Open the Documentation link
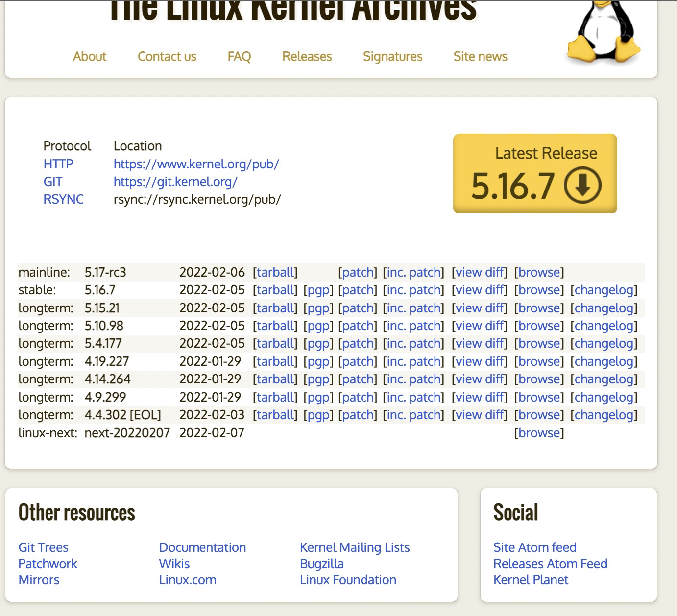Image resolution: width=677 pixels, height=616 pixels. 202,547
